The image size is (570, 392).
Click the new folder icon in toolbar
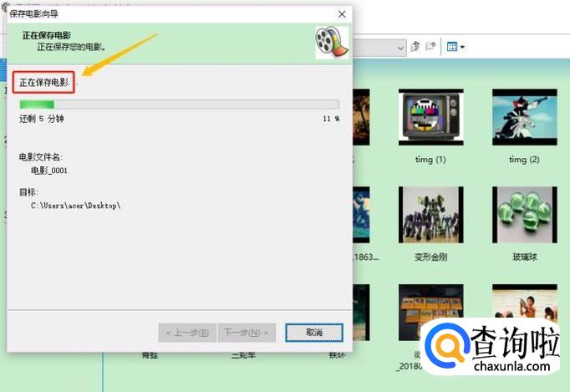coord(431,47)
